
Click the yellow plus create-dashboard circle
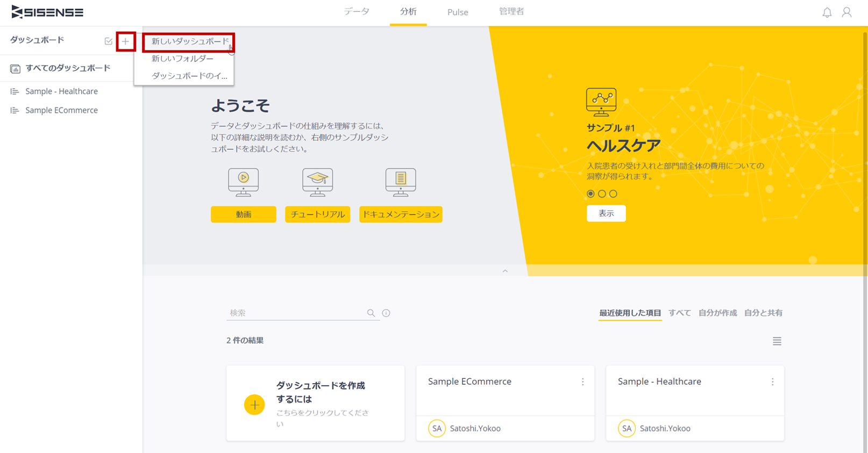(x=254, y=405)
